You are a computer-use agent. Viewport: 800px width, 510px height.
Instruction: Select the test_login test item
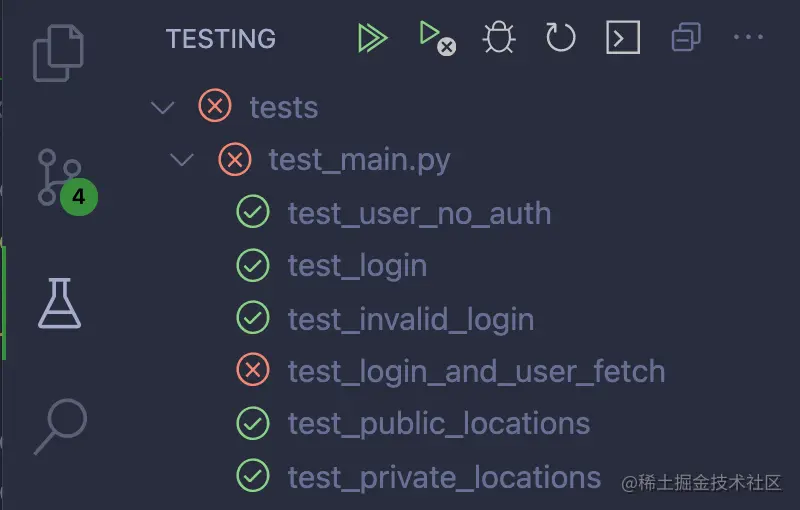tap(357, 266)
